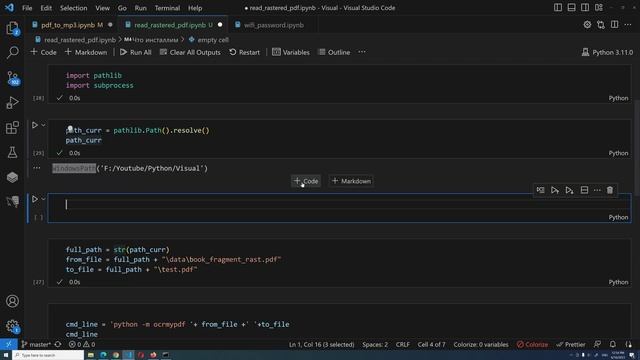Open the Help menu
This screenshot has height=360, width=640.
[x=195, y=8]
